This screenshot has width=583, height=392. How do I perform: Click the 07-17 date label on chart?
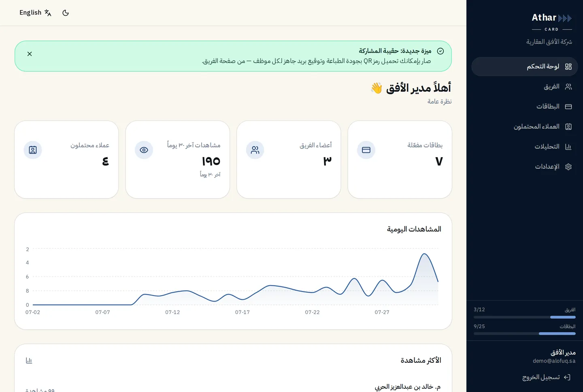pyautogui.click(x=243, y=312)
